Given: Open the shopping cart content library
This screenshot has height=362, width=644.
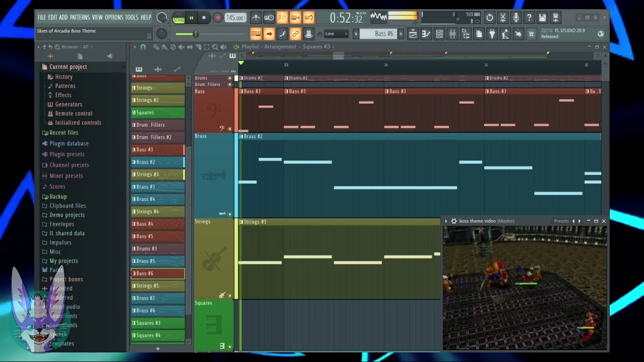Looking at the screenshot, I should point(531,34).
